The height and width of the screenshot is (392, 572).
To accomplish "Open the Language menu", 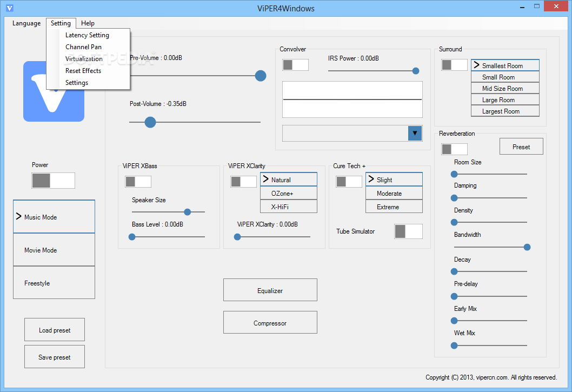I will (x=26, y=23).
